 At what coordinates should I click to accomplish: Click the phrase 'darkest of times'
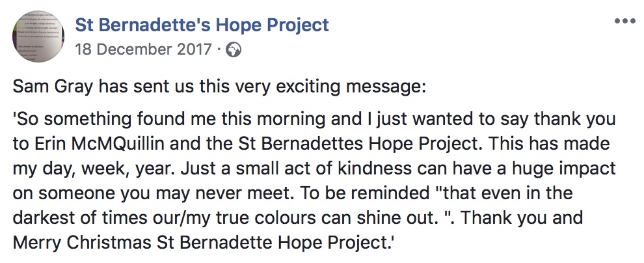pyautogui.click(x=75, y=217)
